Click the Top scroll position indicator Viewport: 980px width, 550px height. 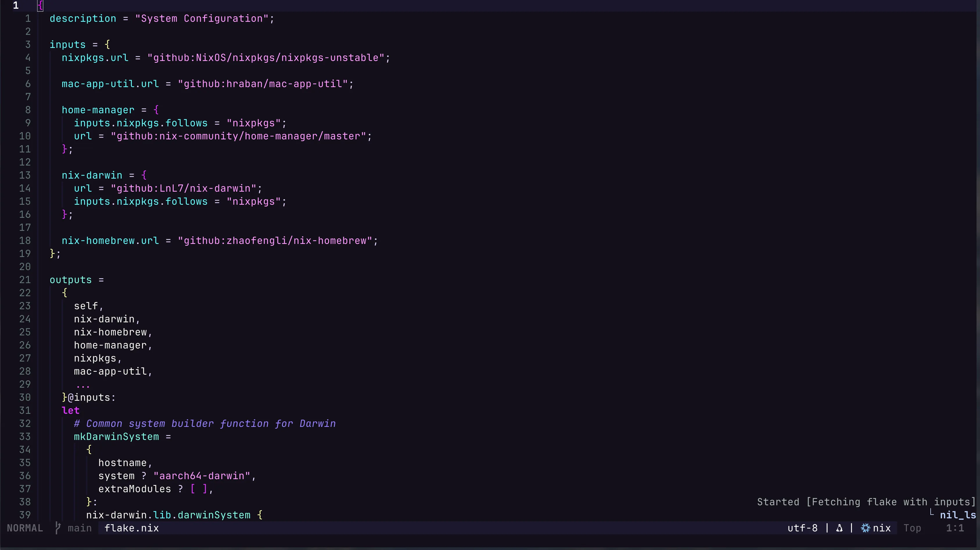tap(913, 528)
